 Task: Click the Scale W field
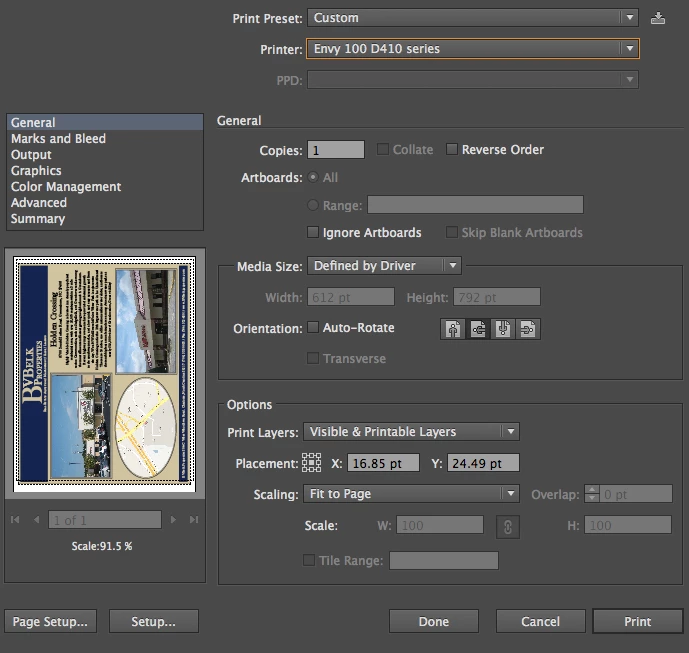[440, 525]
